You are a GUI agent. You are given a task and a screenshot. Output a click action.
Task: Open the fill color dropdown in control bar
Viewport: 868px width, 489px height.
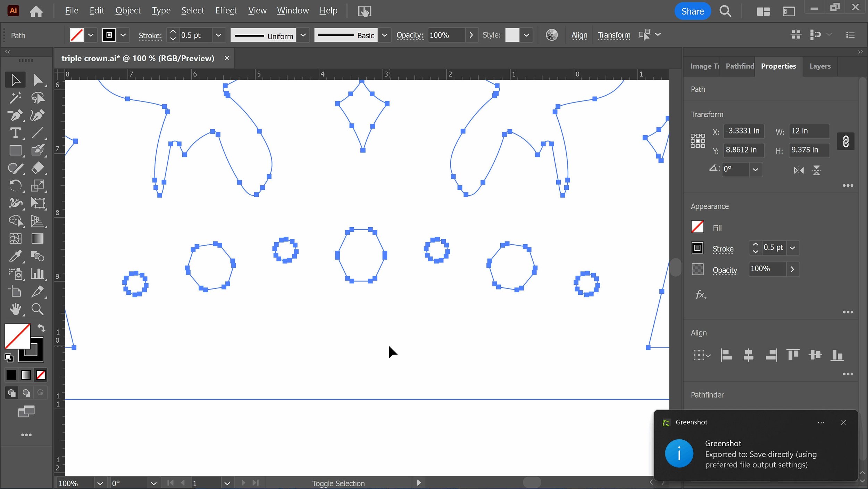[91, 35]
